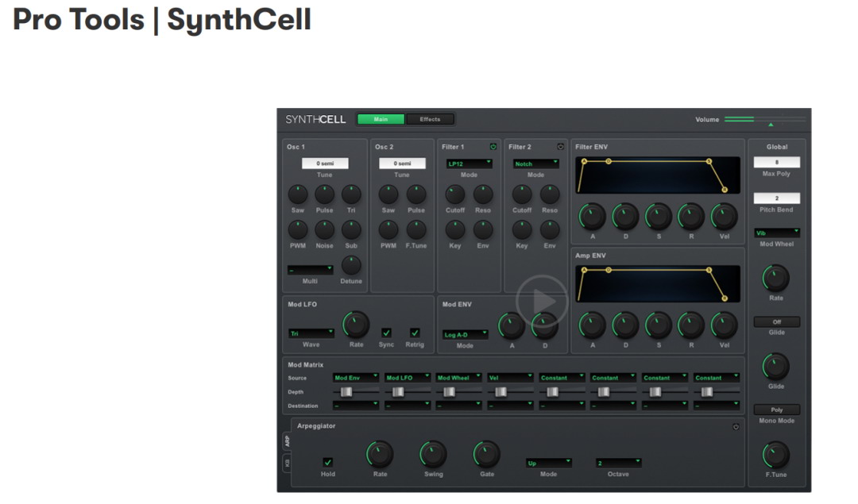Click the Filter 2 Env knob
Viewport: 858px width, 504px height.
[x=550, y=229]
